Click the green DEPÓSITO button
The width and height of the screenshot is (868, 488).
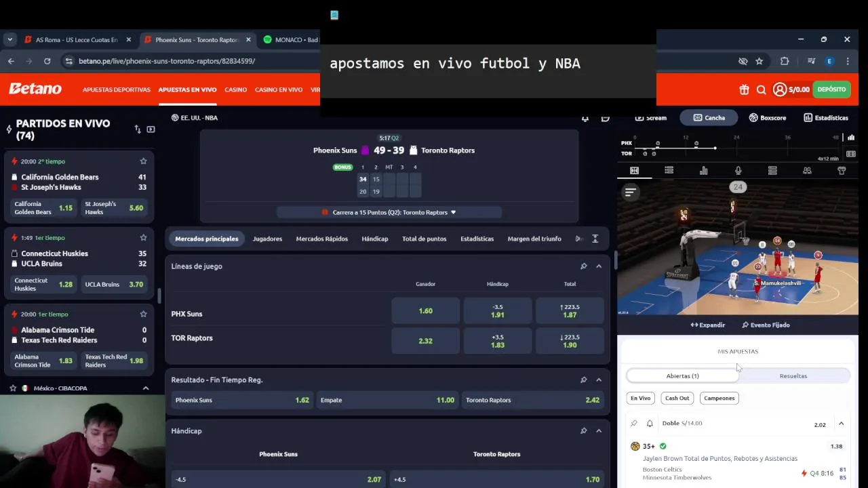tap(831, 89)
